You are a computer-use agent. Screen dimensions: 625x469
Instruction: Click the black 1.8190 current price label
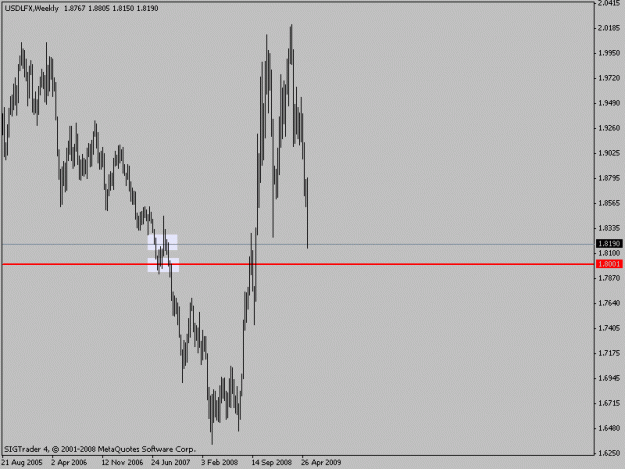[x=609, y=243]
